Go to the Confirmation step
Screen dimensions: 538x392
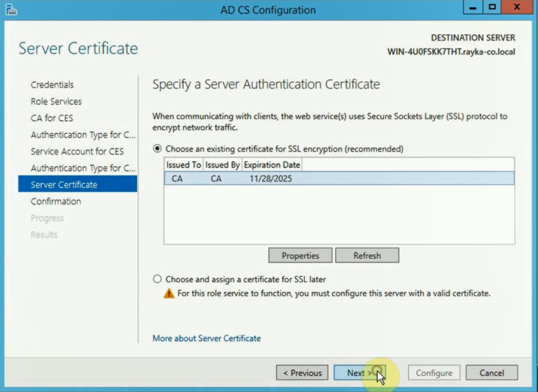[x=56, y=201]
